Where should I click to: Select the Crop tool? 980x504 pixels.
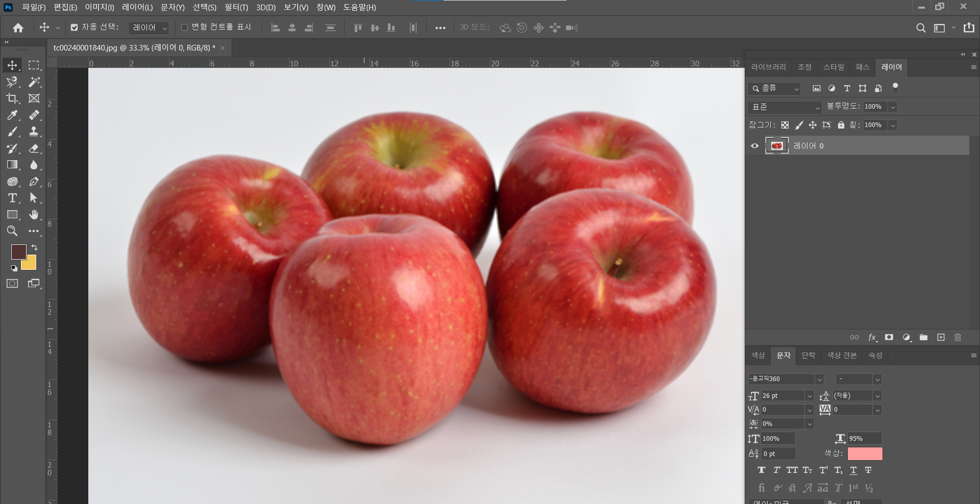click(x=12, y=98)
